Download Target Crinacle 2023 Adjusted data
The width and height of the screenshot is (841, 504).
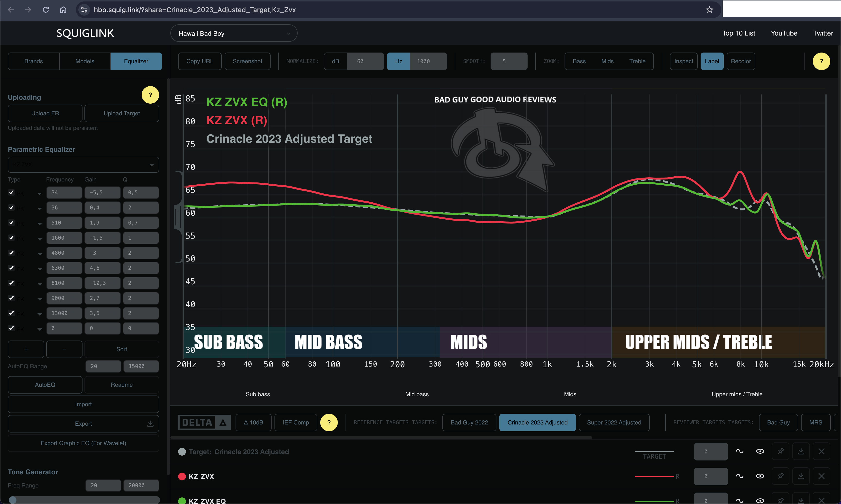[x=801, y=451]
